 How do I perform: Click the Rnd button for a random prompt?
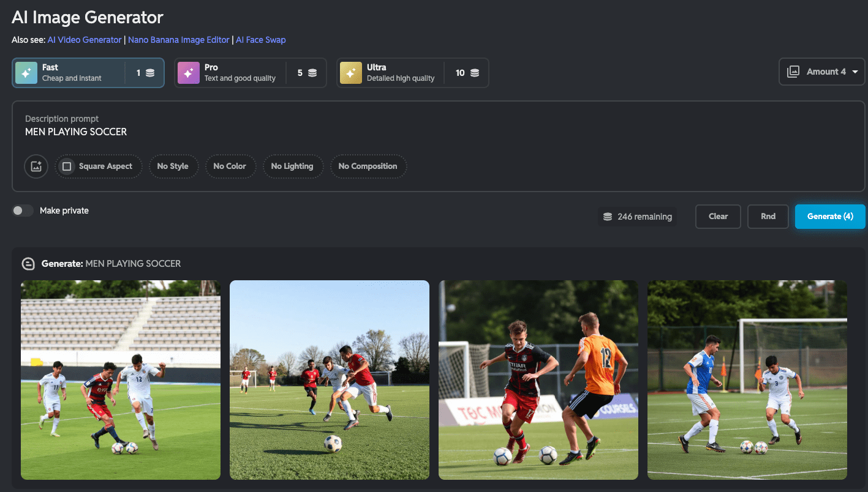768,216
